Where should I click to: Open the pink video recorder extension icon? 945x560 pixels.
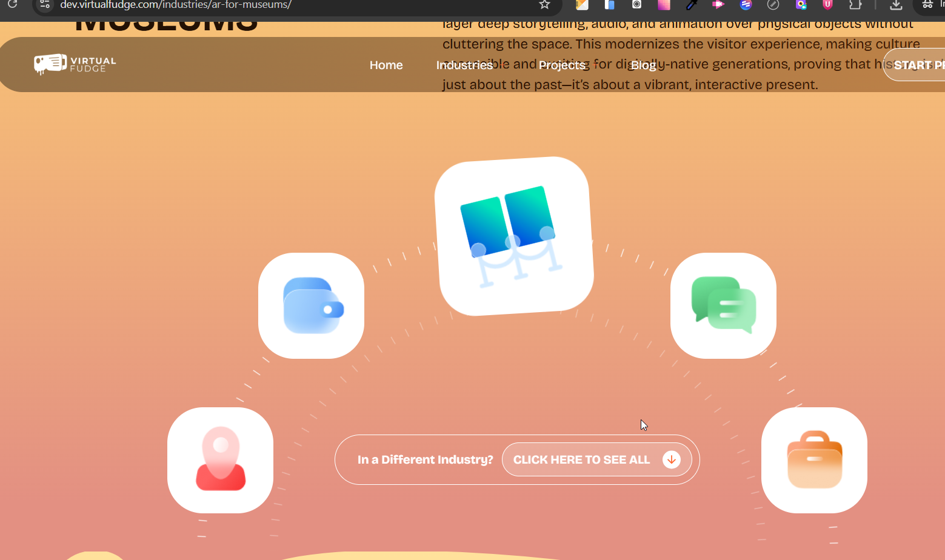718,4
